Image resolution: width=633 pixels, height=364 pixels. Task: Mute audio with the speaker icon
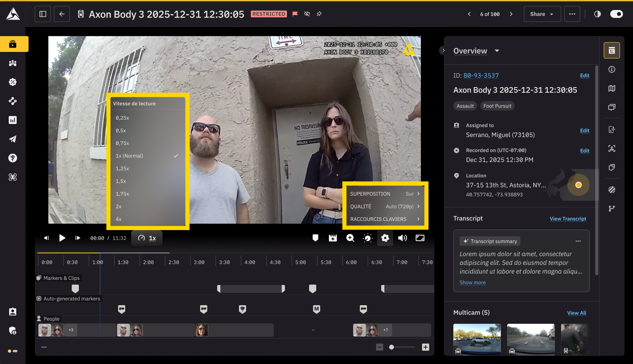tap(402, 238)
